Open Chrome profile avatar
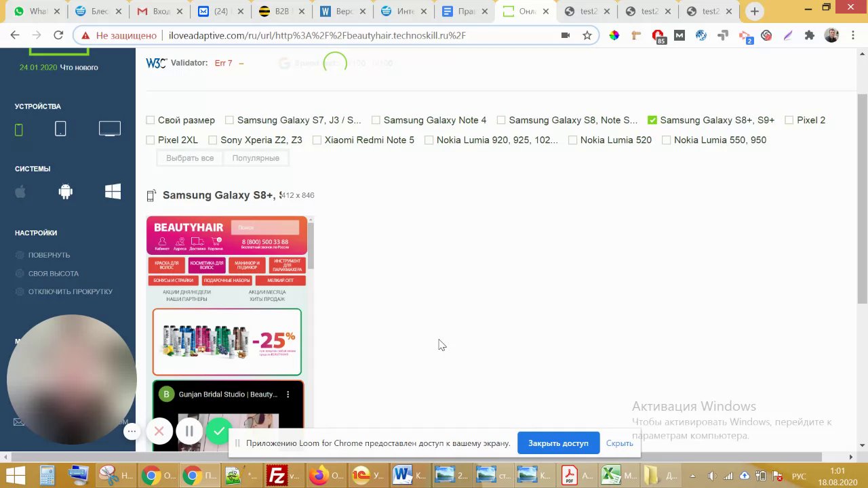 pyautogui.click(x=831, y=35)
